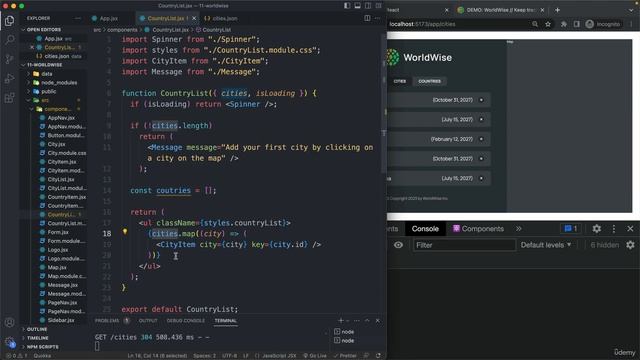The height and width of the screenshot is (360, 640).
Task: Expand the NPM Scripts section
Action: pos(42,347)
